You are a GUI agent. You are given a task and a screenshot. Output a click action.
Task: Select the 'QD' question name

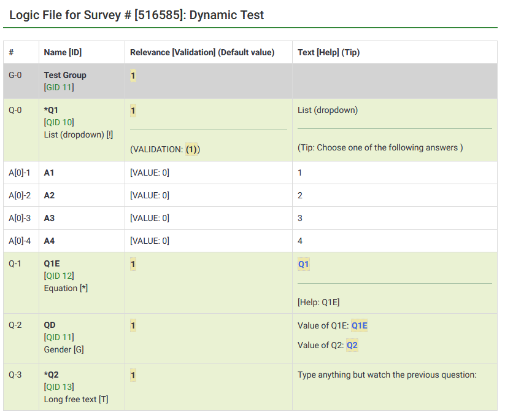coord(50,325)
